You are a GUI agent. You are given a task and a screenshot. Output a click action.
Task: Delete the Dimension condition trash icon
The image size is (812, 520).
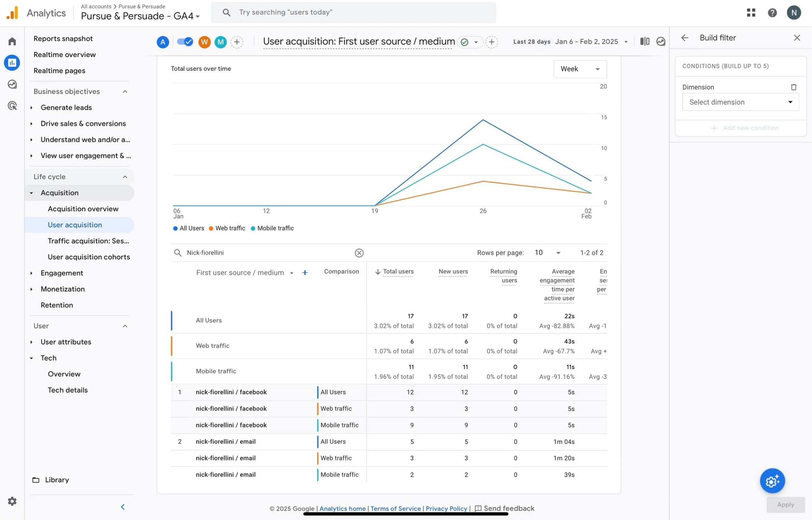click(793, 87)
